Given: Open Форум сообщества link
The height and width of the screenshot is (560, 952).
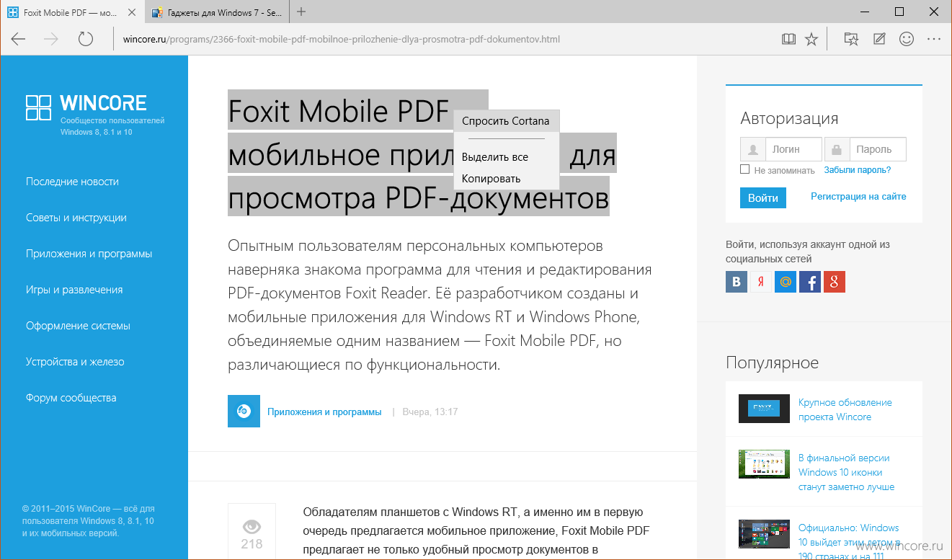Looking at the screenshot, I should click(x=71, y=398).
